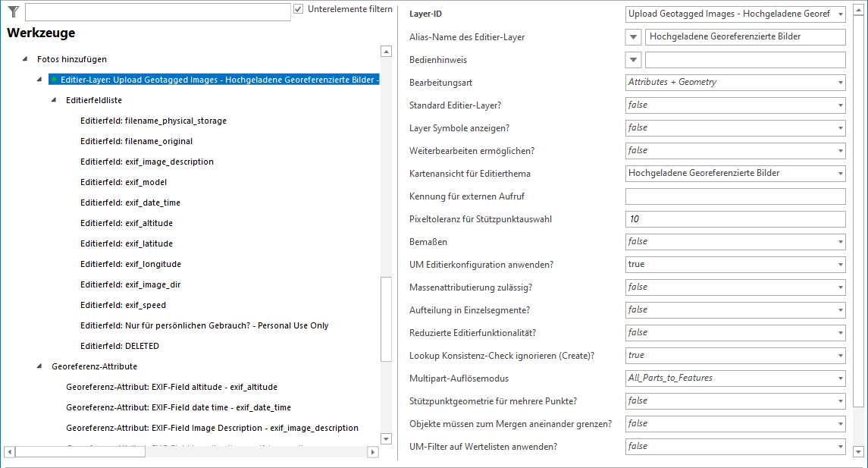Click the filter funnel icon
The image size is (868, 468).
pos(13,11)
